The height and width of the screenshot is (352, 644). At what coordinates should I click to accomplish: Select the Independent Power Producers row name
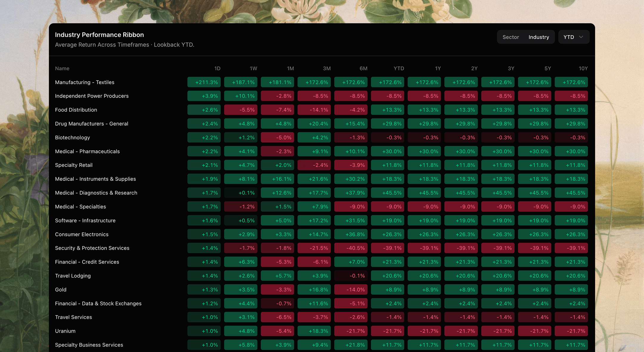coord(92,96)
